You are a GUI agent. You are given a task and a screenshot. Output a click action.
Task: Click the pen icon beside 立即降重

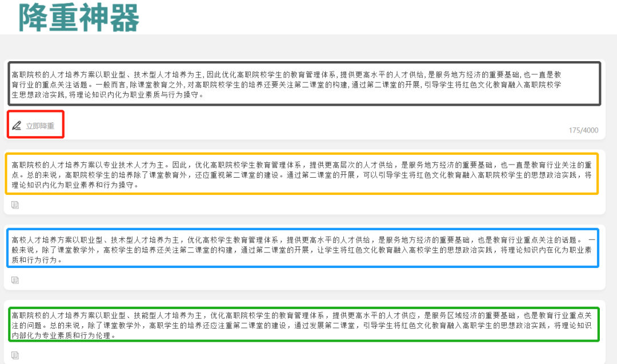[x=17, y=125]
